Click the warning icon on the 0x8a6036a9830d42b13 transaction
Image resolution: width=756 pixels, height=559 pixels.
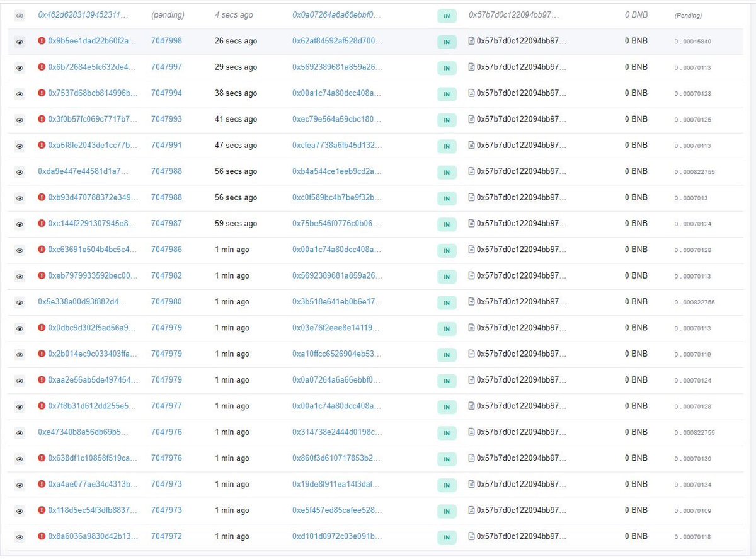41,536
